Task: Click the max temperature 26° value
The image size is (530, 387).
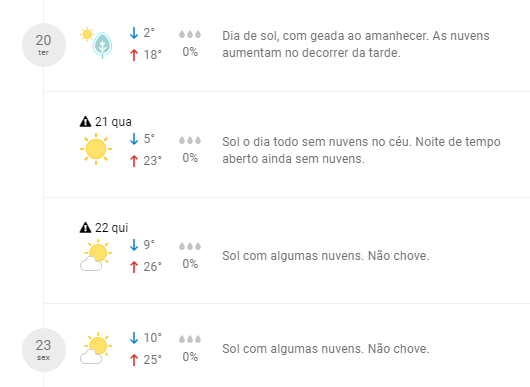Action: coord(152,267)
